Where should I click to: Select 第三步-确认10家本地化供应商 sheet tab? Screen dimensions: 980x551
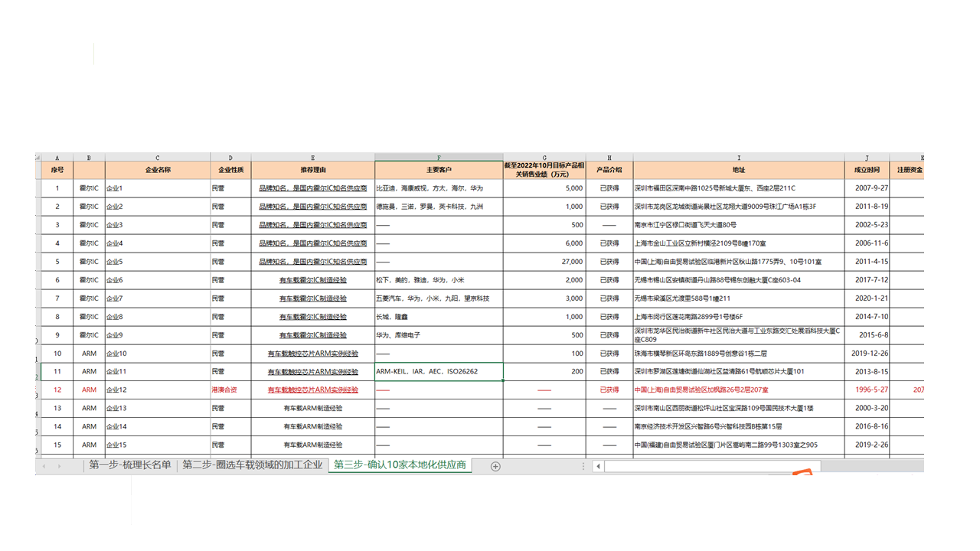pyautogui.click(x=400, y=465)
